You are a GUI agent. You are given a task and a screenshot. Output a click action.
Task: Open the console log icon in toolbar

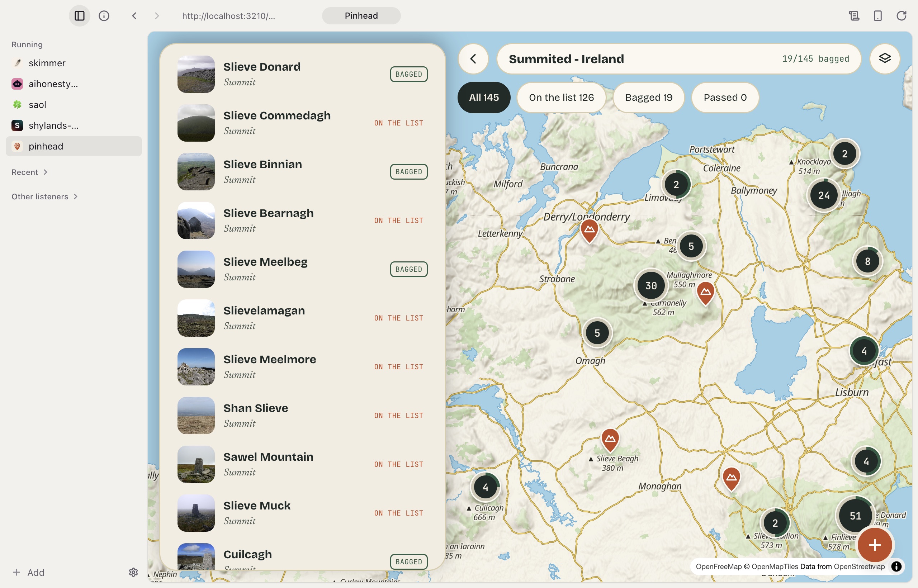pyautogui.click(x=854, y=16)
